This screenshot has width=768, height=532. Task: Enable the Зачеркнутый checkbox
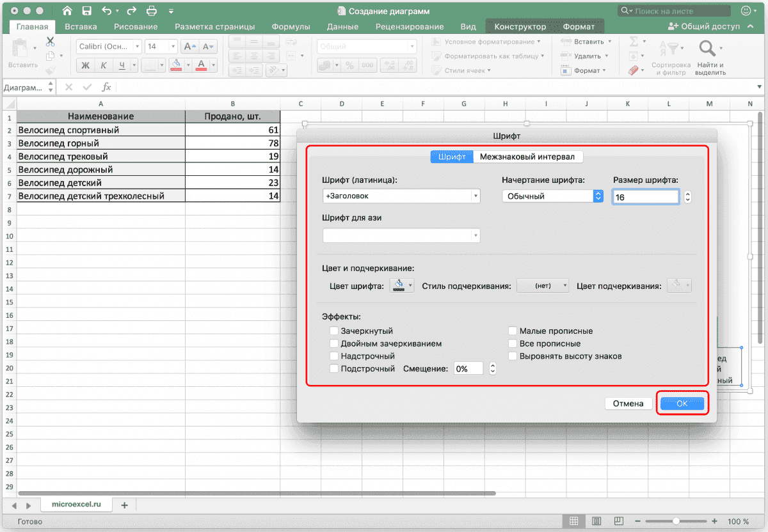point(334,331)
